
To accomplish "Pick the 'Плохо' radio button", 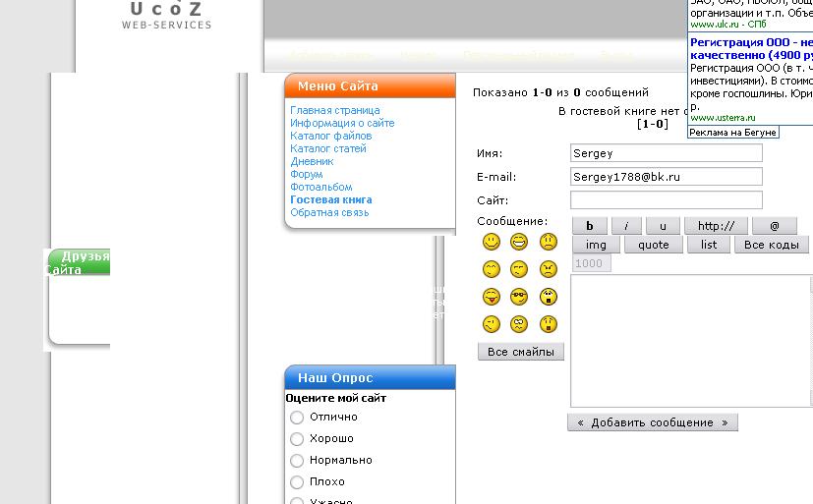I will click(x=297, y=482).
